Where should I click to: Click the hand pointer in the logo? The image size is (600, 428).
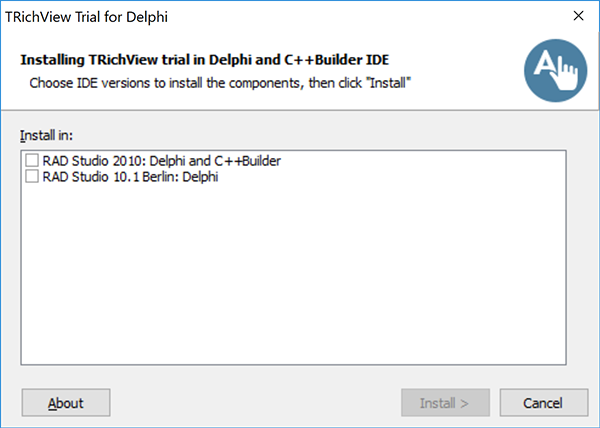pyautogui.click(x=566, y=76)
